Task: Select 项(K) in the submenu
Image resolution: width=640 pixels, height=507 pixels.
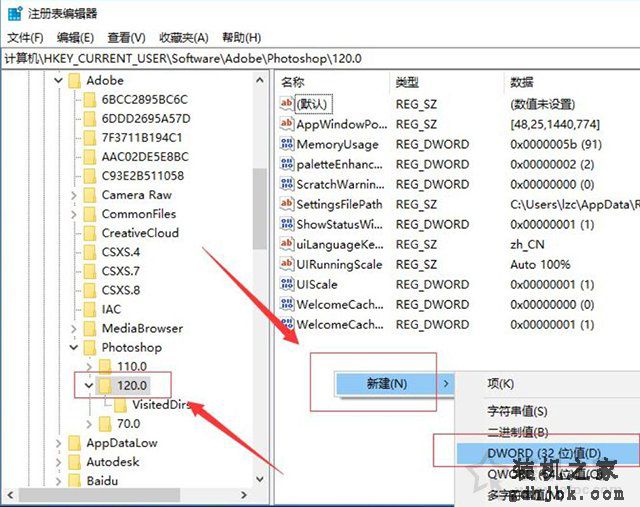Action: [500, 384]
